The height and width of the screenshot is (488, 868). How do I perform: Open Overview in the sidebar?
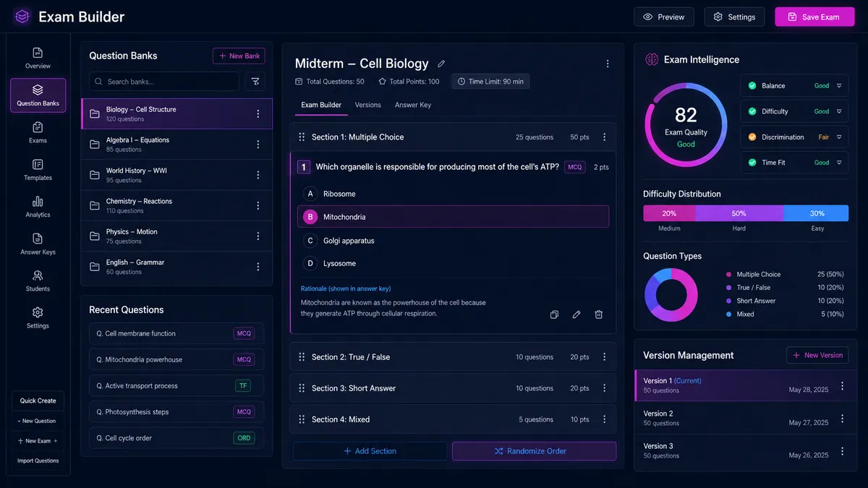pyautogui.click(x=38, y=58)
